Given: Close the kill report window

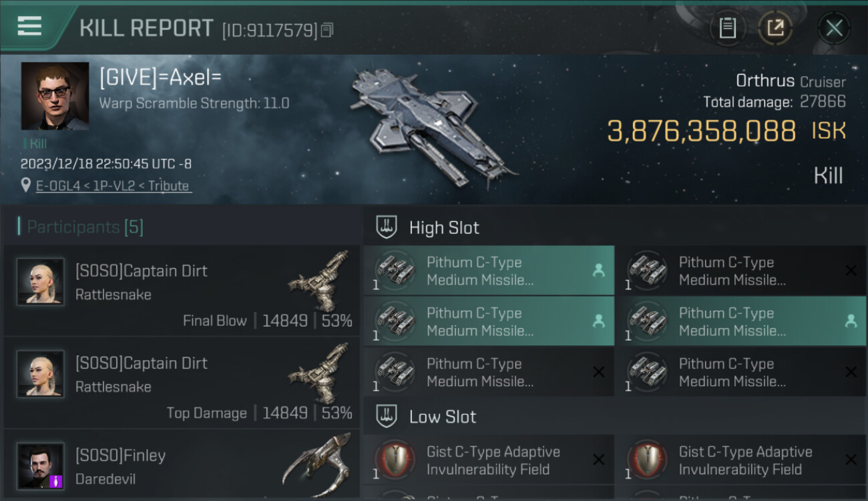Looking at the screenshot, I should [834, 28].
